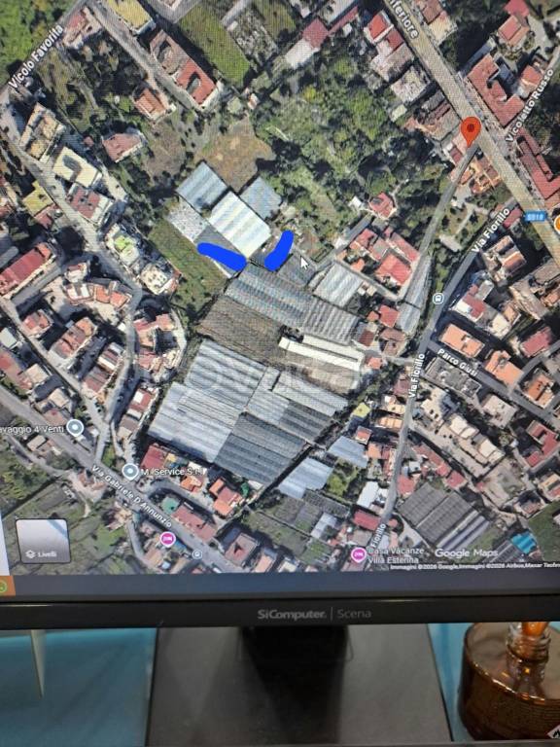560x747 pixels.
Task: Click the Via Fiorillo label near the SS18 shield
Action: pyautogui.click(x=491, y=231)
